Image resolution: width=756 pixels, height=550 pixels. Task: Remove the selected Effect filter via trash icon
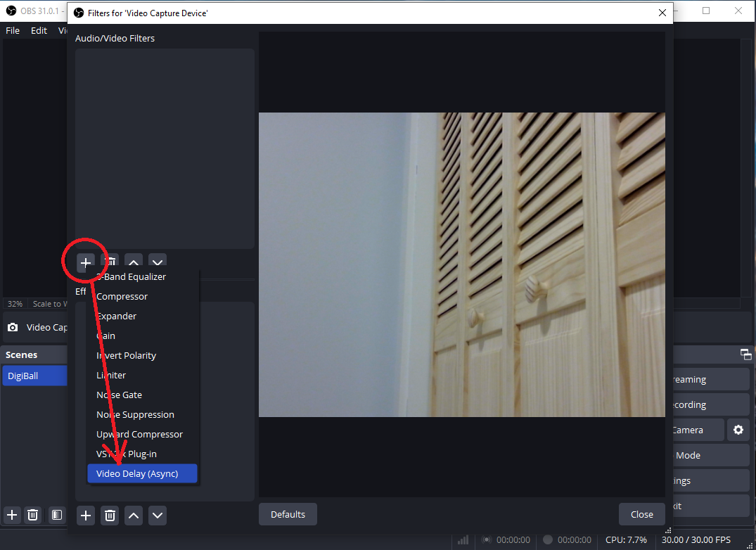(110, 516)
